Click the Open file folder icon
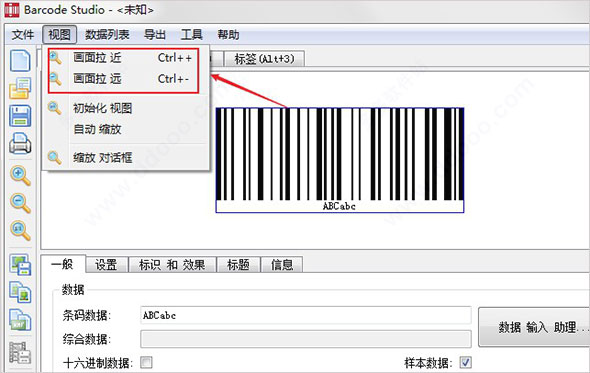Image resolution: width=590 pixels, height=373 pixels. 20,88
